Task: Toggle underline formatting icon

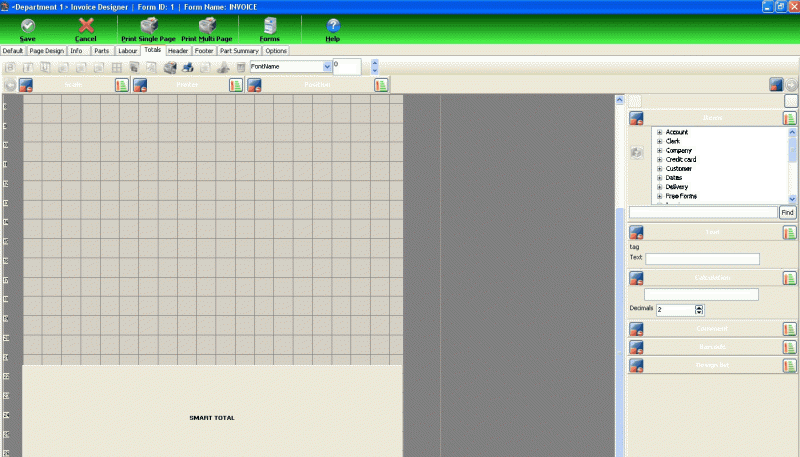Action: point(45,67)
